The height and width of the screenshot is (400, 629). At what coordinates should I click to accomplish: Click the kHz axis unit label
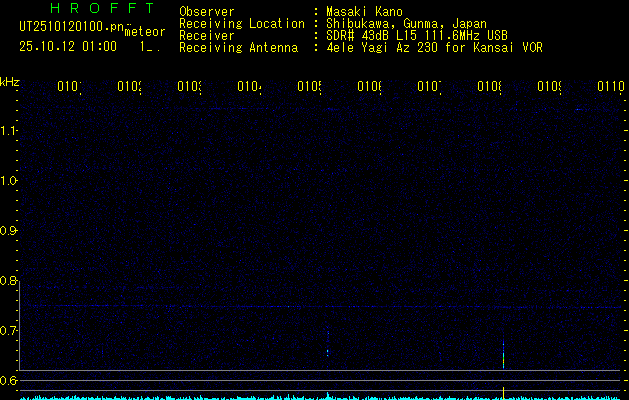tap(10, 81)
